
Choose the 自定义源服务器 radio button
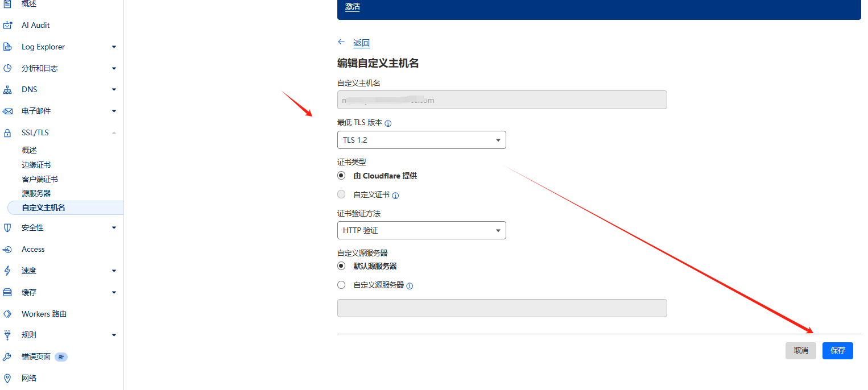click(341, 285)
